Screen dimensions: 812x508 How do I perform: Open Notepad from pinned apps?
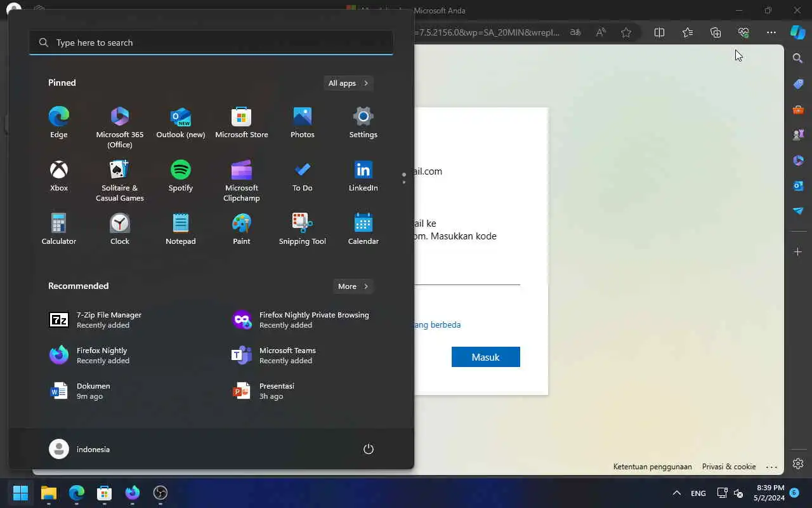pos(181,229)
